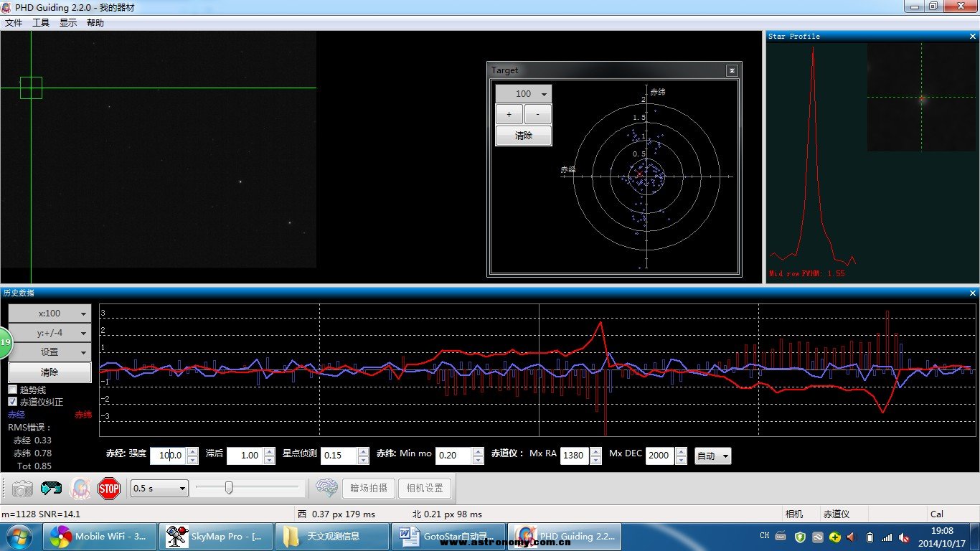Open the brain advanced settings icon
Viewport: 980px width, 551px height.
[327, 489]
